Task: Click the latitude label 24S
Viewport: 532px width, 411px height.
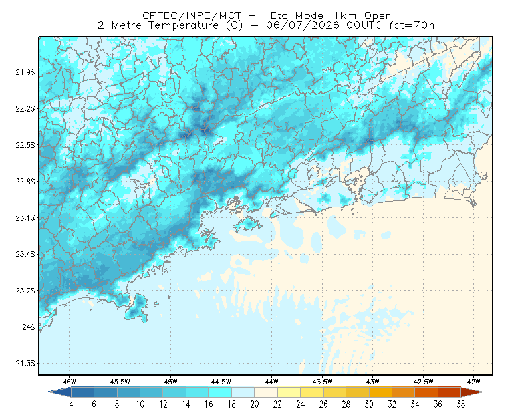Action: [x=29, y=327]
